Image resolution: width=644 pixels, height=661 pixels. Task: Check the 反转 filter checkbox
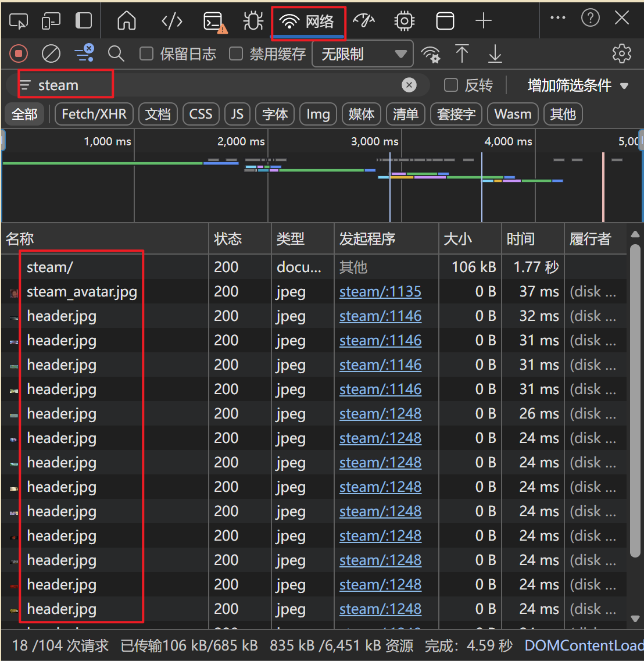tap(450, 85)
